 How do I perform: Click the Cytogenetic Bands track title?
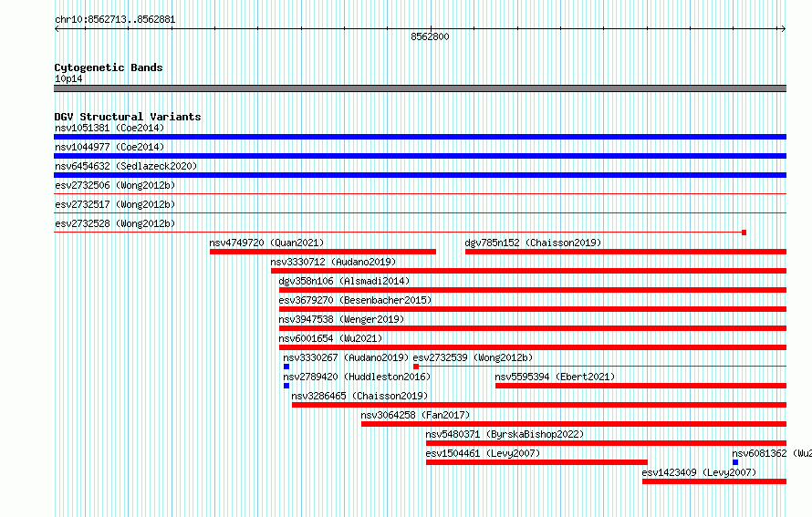tap(109, 67)
